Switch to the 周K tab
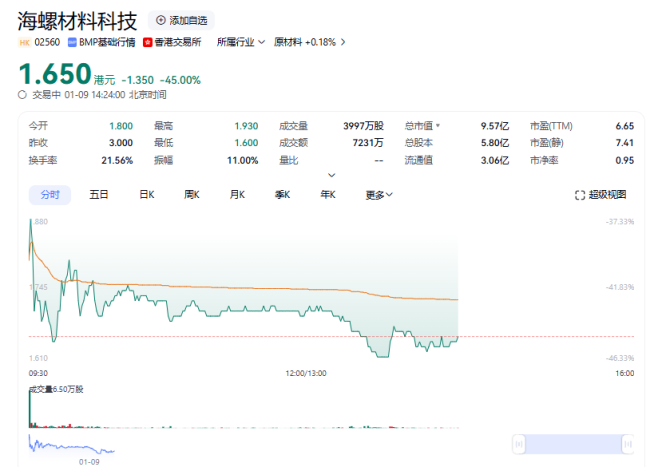This screenshot has width=650, height=467. point(192,195)
